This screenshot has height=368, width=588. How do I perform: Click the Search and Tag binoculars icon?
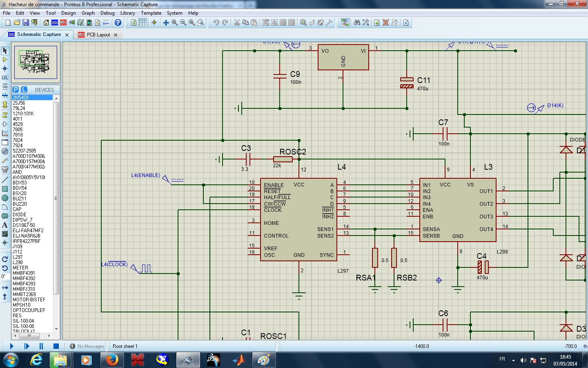[357, 22]
